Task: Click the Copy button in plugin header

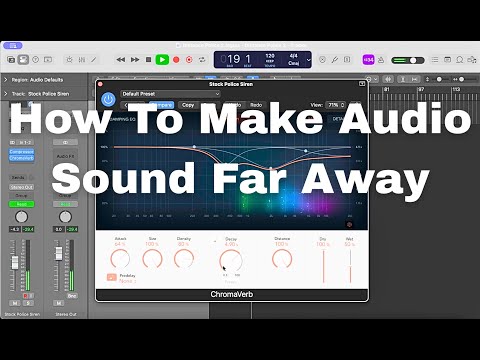Action: (x=188, y=105)
